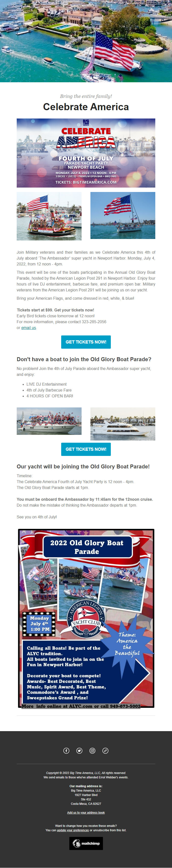The height and width of the screenshot is (868, 172).
Task: Click the white super yacht photo
Action: [x=123, y=424]
